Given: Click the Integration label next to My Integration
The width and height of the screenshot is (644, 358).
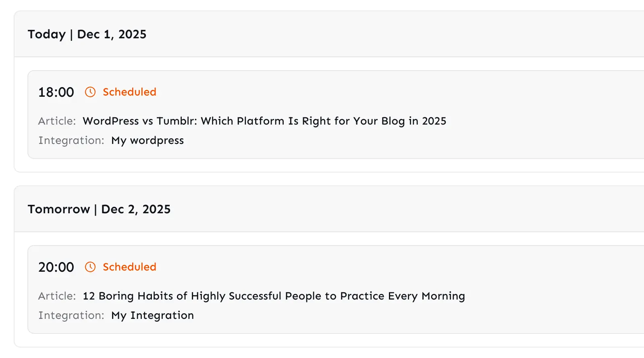Looking at the screenshot, I should coord(71,316).
